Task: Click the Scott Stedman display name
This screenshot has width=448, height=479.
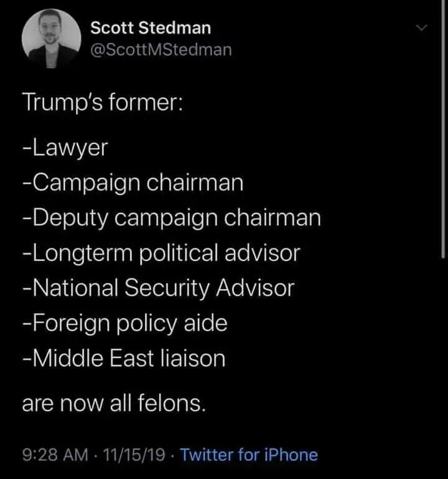Action: [151, 28]
